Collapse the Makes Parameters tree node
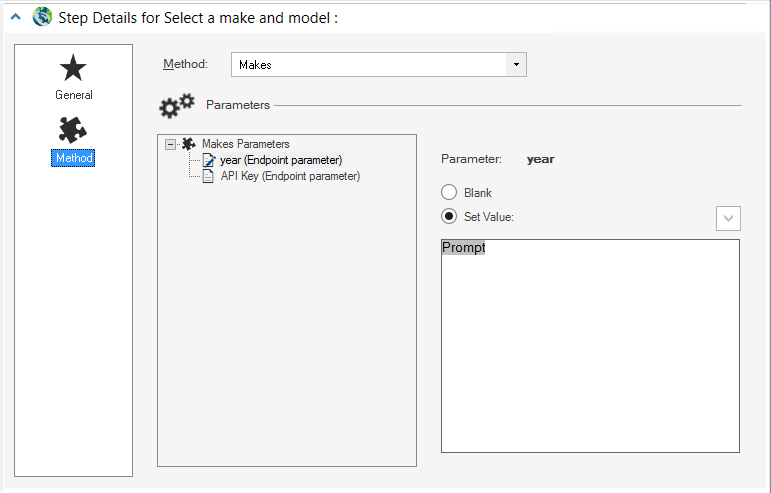The image size is (771, 493). coord(170,144)
